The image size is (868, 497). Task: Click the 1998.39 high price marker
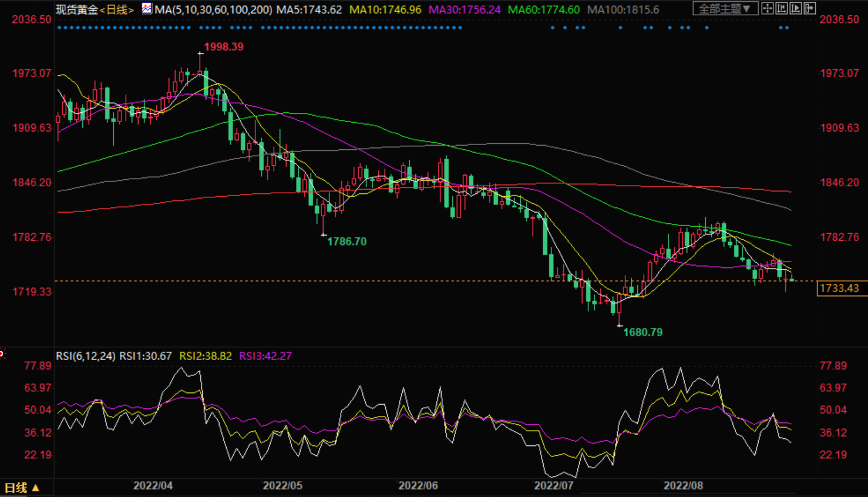(224, 47)
